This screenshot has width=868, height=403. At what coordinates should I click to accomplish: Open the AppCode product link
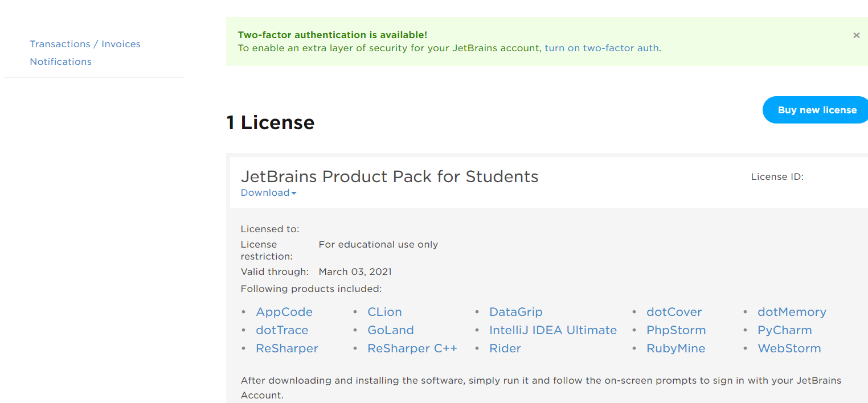[x=284, y=312]
